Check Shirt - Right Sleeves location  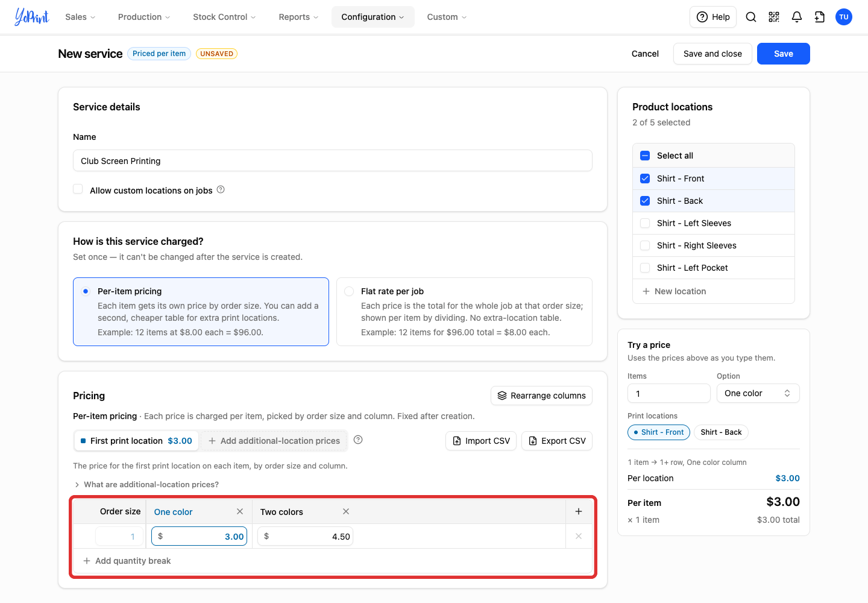645,245
